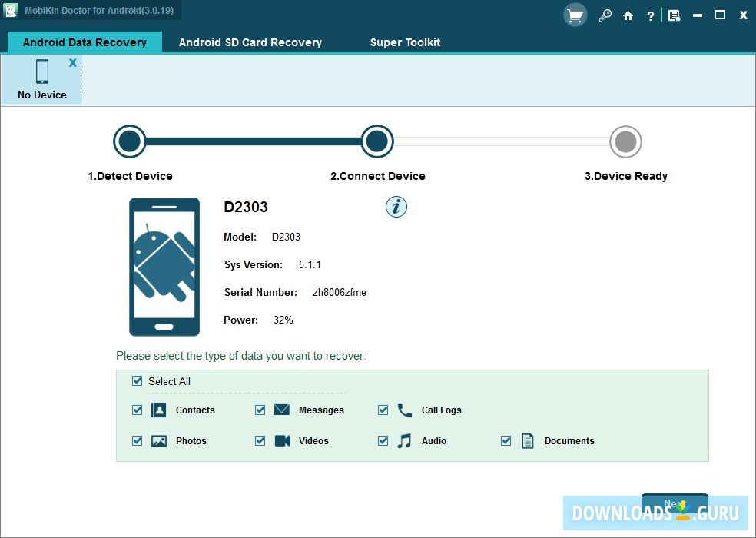This screenshot has height=538, width=756.
Task: Click the Videos camera icon
Action: pyautogui.click(x=282, y=440)
